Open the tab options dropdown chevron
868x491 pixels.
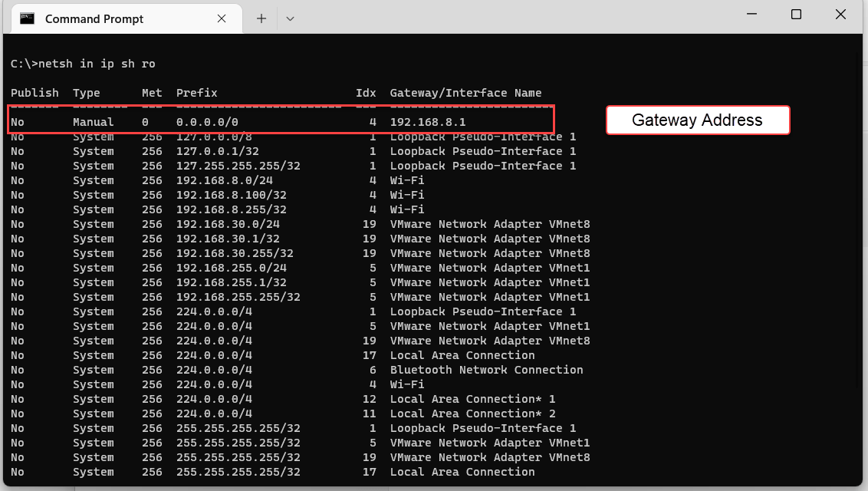(289, 18)
